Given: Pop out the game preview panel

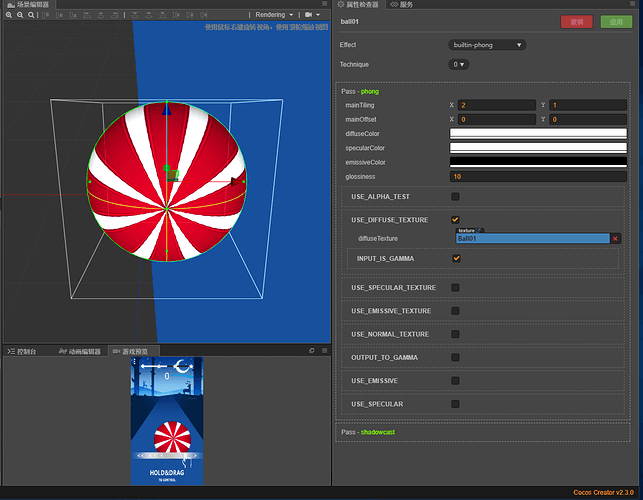Looking at the screenshot, I should coord(311,351).
